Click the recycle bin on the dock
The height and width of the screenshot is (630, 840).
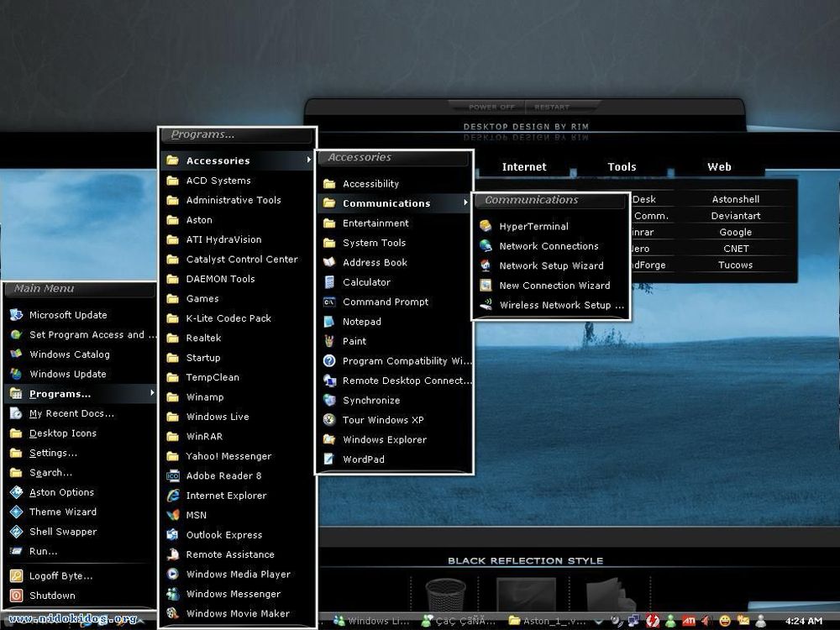(x=445, y=595)
